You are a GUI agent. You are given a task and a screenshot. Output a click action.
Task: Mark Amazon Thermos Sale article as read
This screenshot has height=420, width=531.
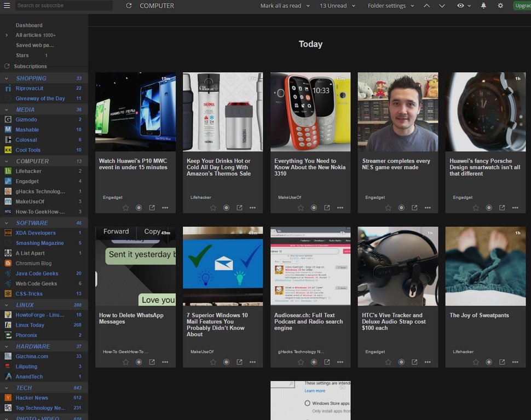tap(226, 208)
